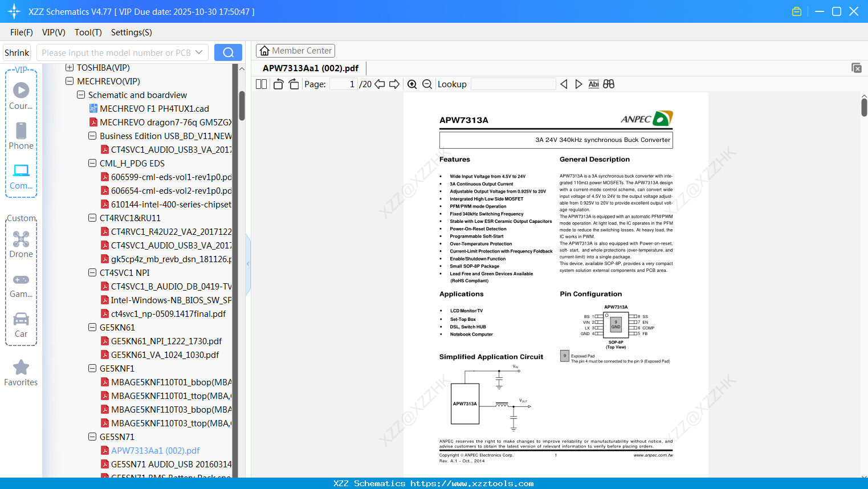Select the APW7313Aa1 (002).pdf tab

(311, 68)
